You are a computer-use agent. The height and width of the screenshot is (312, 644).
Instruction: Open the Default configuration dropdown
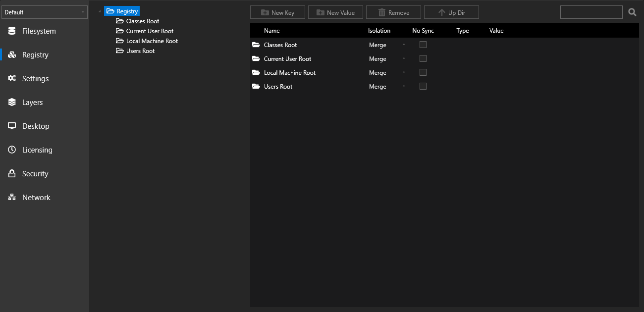point(45,12)
